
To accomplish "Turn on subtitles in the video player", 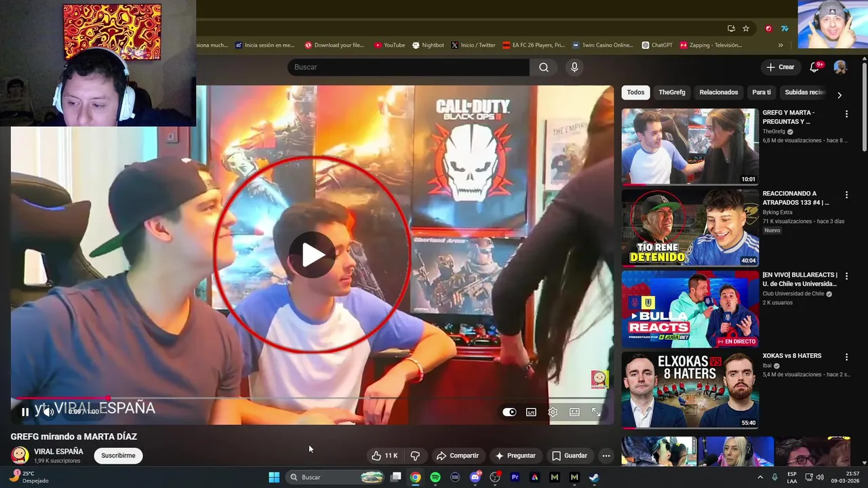I will pyautogui.click(x=531, y=412).
